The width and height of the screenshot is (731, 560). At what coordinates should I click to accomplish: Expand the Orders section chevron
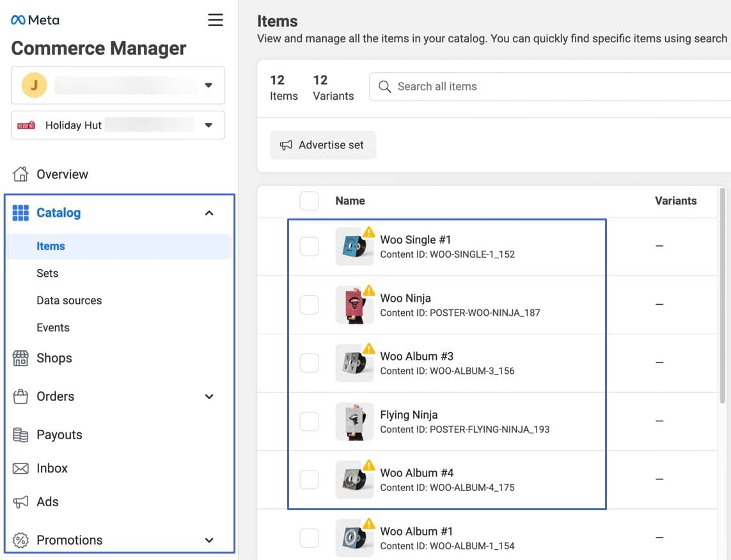tap(209, 396)
